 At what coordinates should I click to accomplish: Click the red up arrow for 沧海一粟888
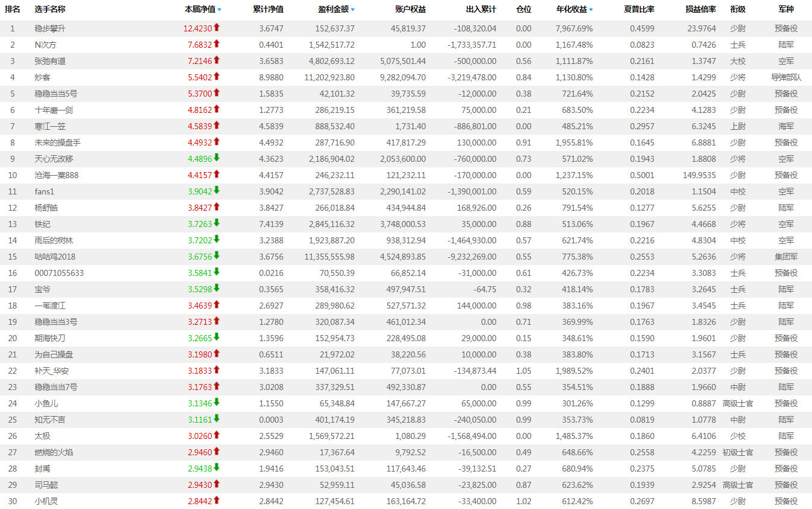(217, 174)
